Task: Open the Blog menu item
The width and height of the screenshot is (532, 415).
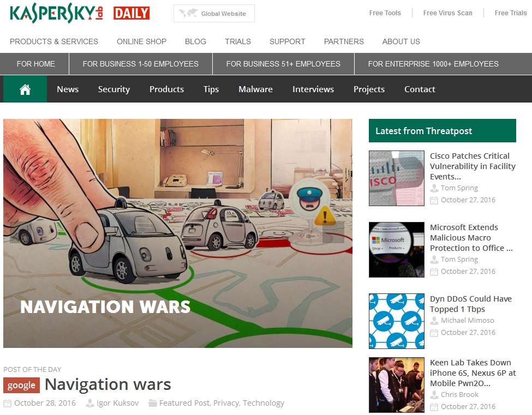Action: pyautogui.click(x=195, y=41)
